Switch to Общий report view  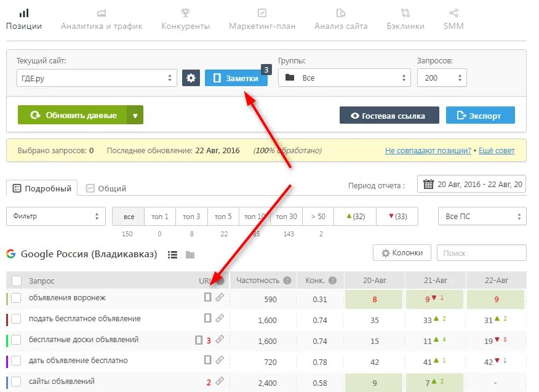click(106, 188)
